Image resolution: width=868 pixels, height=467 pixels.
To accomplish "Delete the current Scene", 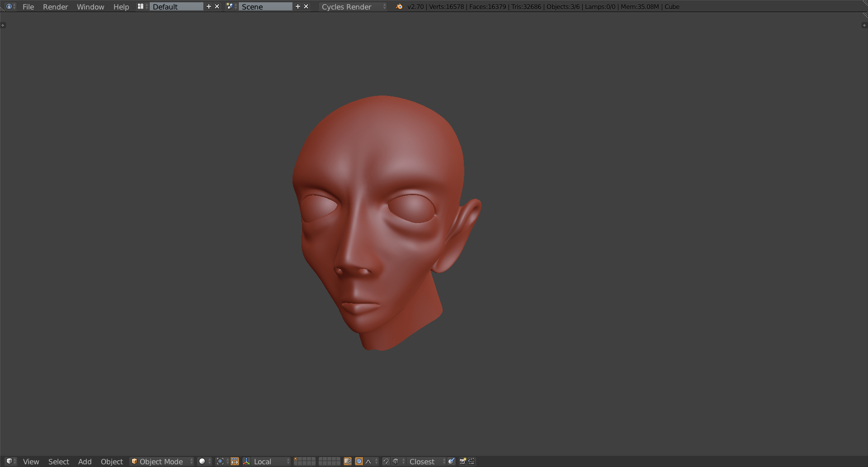I will [x=306, y=6].
